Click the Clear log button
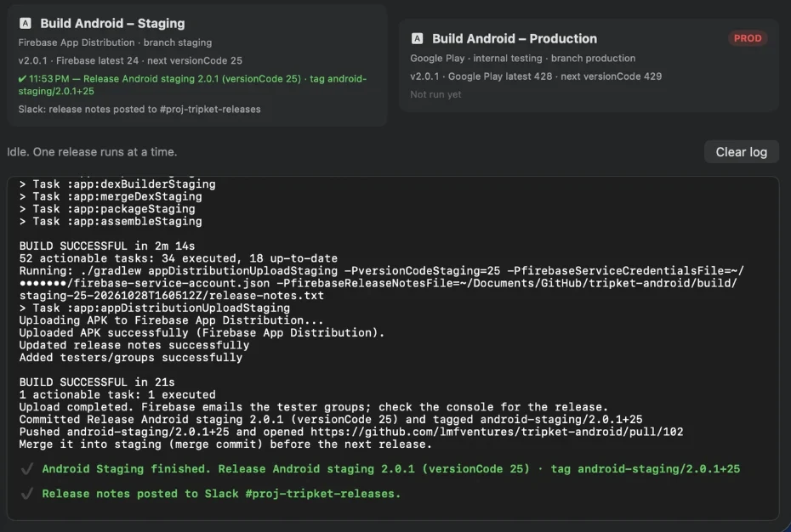 tap(741, 152)
